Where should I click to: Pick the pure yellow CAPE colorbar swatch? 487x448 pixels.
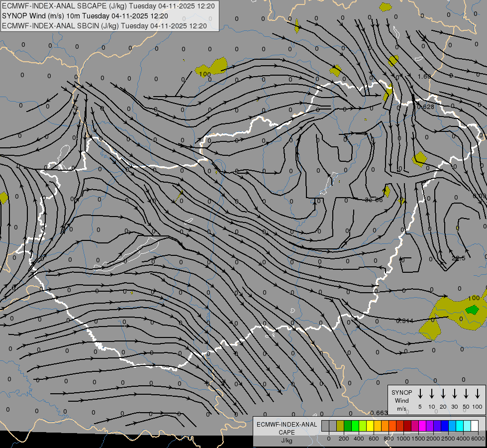click(370, 426)
